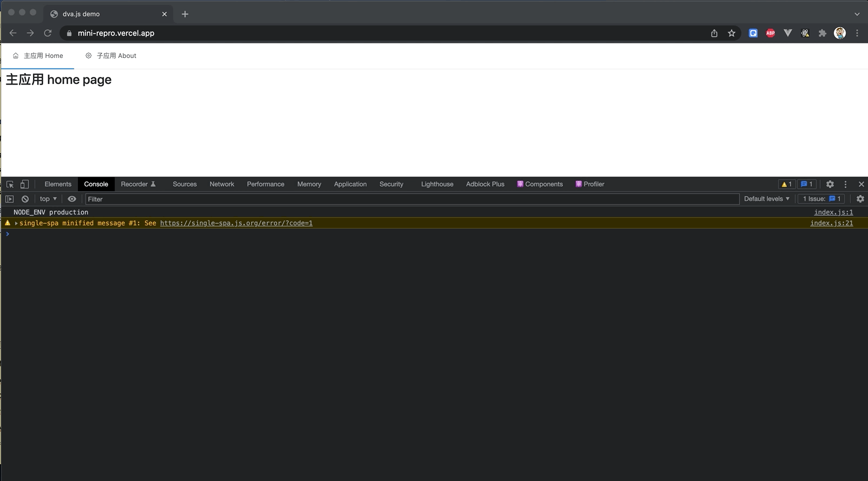Open tab search chevron at top right
The height and width of the screenshot is (481, 868).
[x=857, y=14]
